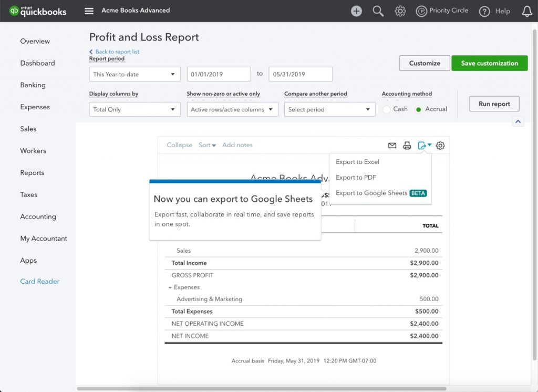
Task: Click Advertising & Marketing amount 500.00
Action: click(429, 300)
